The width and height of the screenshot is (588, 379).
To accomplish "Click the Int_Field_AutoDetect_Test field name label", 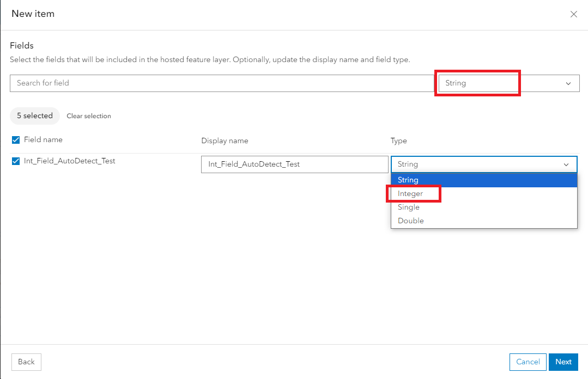I will (70, 161).
